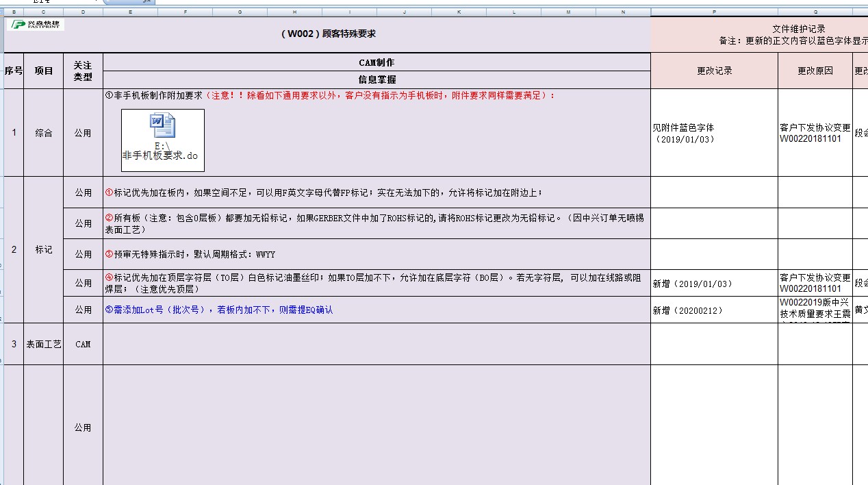Select the 信息掌握 header cell
The image size is (868, 485).
376,79
